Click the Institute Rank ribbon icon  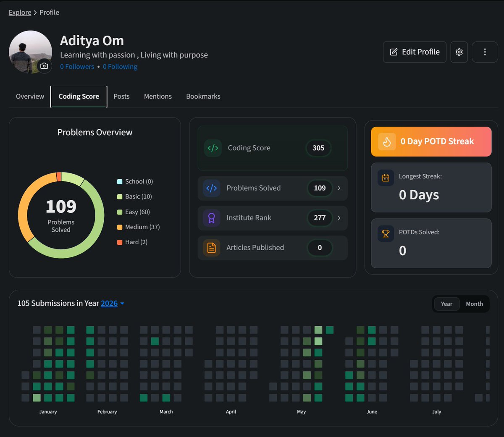[x=212, y=218]
